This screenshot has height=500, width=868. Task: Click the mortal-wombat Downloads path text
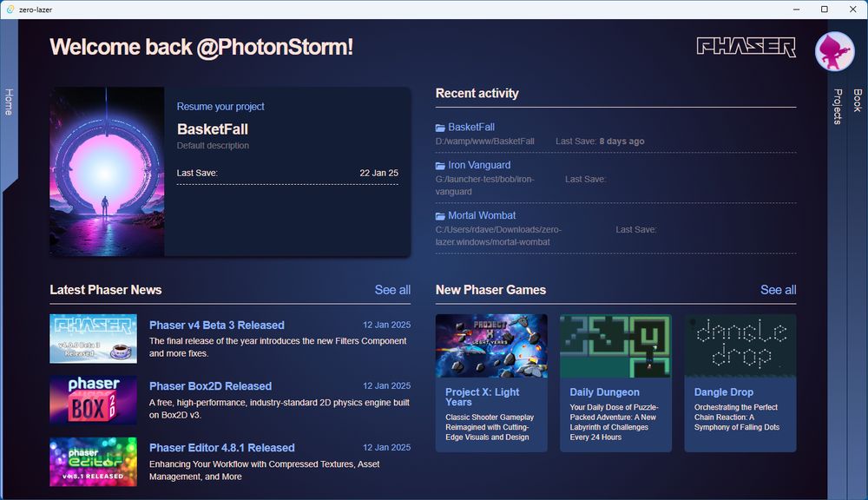498,236
